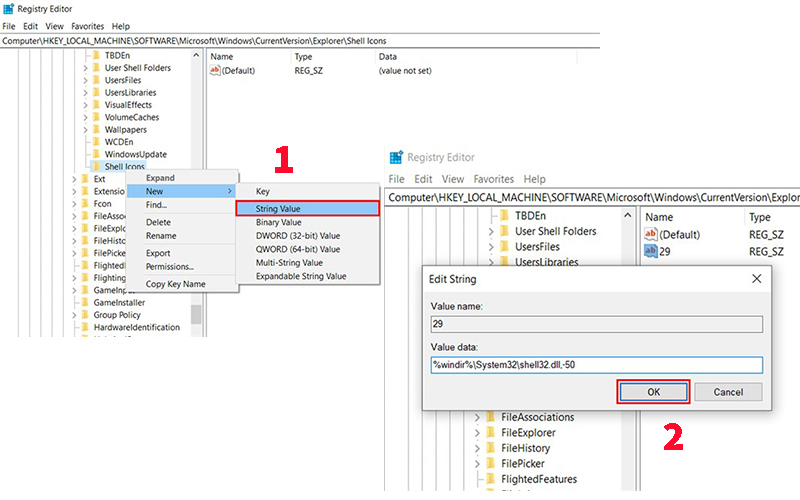Confirm Edit String dialog with OK
800x500 pixels.
pos(654,392)
